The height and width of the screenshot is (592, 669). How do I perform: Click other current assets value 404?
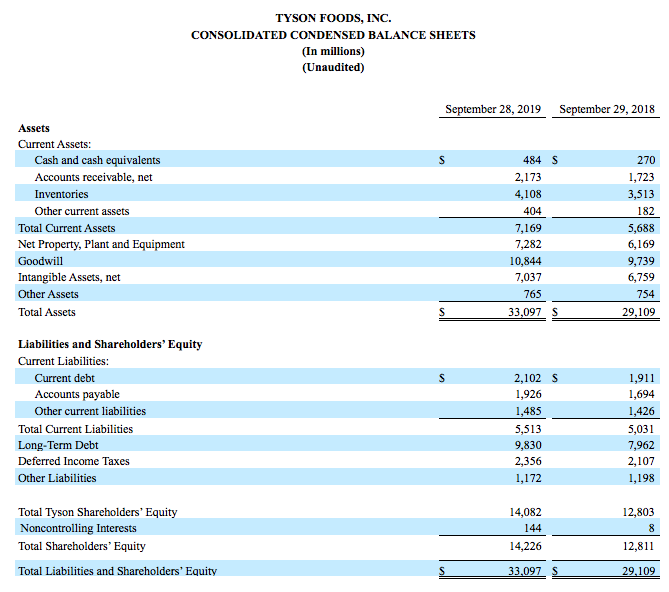tap(532, 212)
